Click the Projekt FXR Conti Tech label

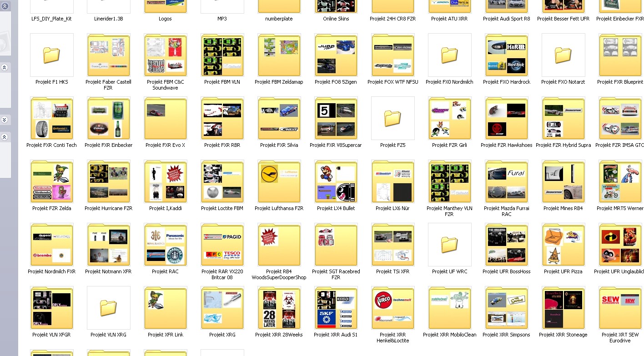(x=52, y=145)
